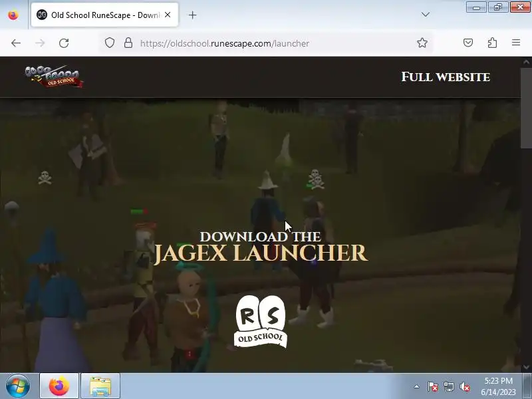The height and width of the screenshot is (399, 532).
Task: Open the Extensions puzzle icon
Action: pyautogui.click(x=492, y=43)
